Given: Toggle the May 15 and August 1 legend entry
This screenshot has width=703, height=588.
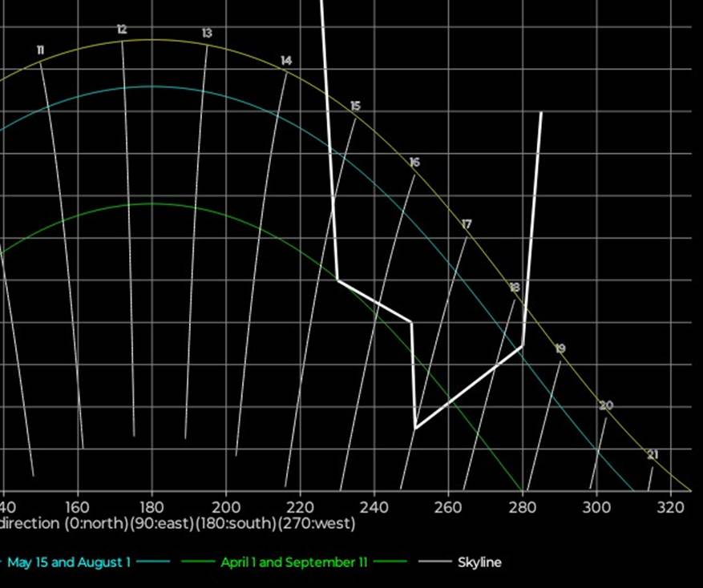Looking at the screenshot, I should click(68, 562).
